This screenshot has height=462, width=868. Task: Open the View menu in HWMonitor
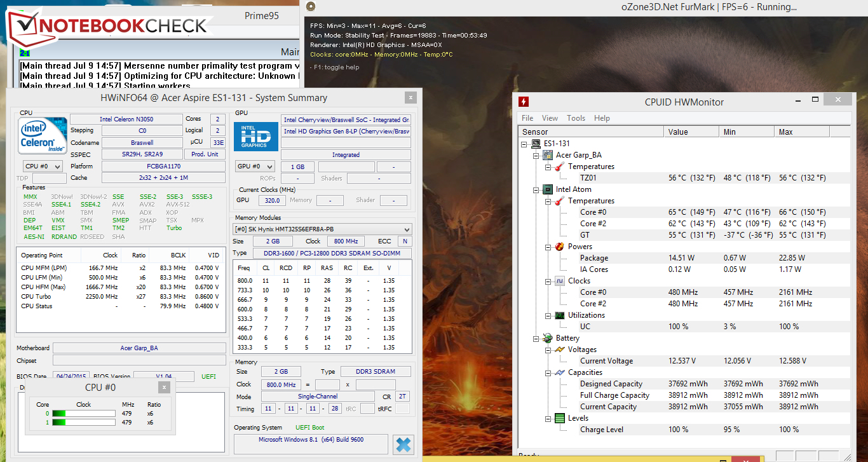click(x=550, y=118)
